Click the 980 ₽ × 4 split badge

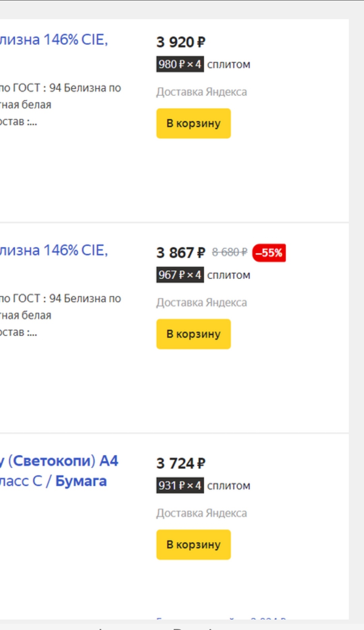click(180, 64)
